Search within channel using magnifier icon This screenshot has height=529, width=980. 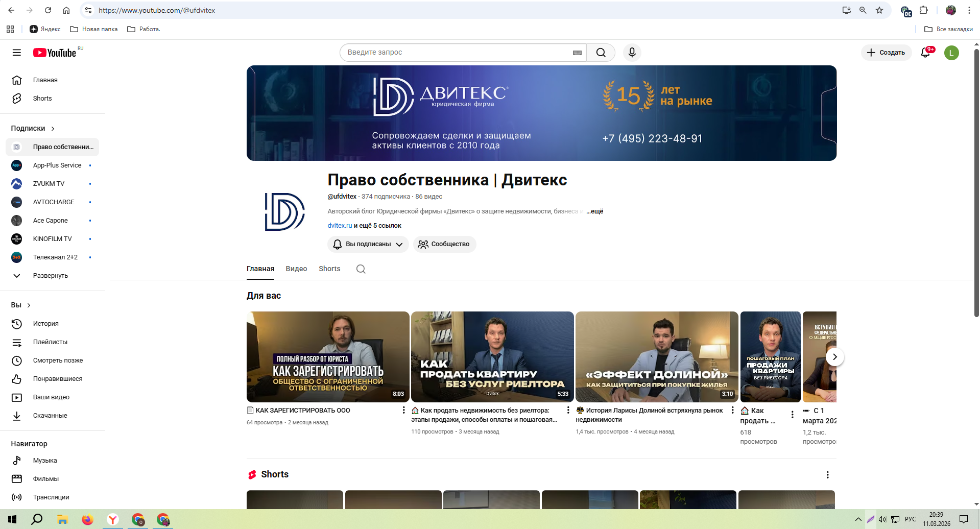(361, 269)
